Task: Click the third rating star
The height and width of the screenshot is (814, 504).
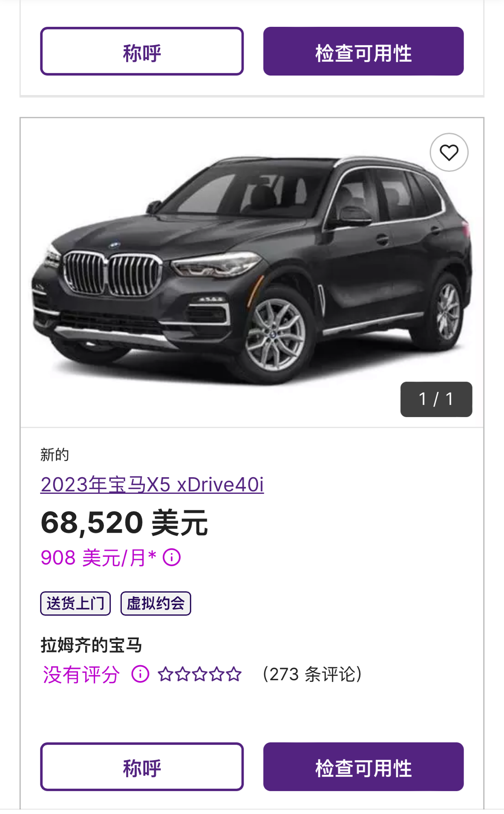Action: click(x=199, y=674)
